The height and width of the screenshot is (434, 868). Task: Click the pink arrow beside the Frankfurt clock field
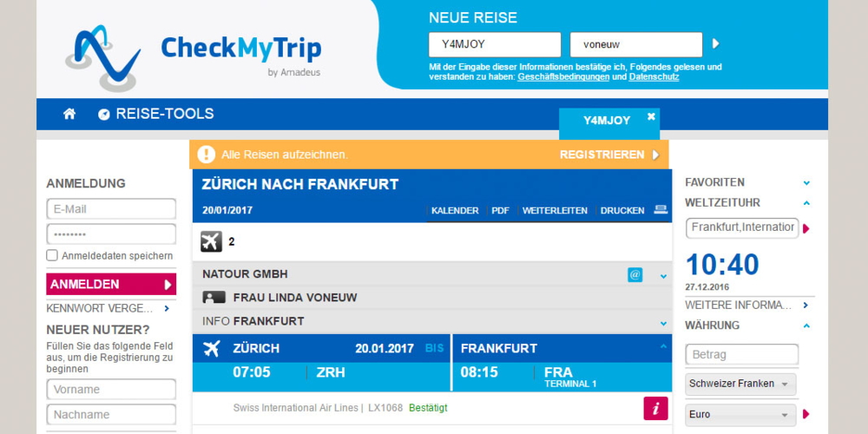tap(806, 228)
